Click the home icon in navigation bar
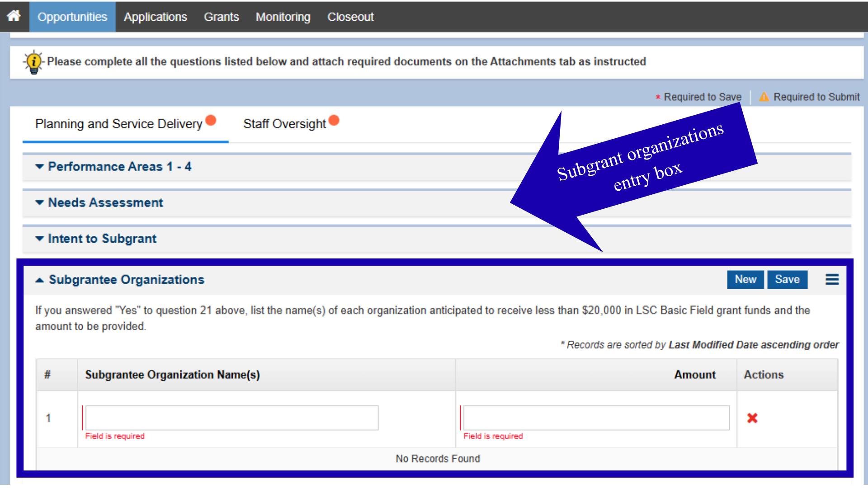Image resolution: width=868 pixels, height=488 pixels. click(x=14, y=16)
